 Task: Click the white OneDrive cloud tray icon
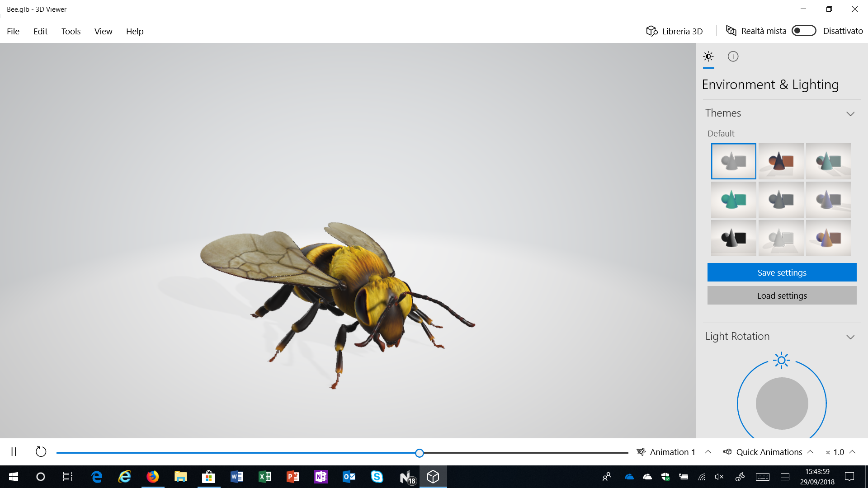647,477
